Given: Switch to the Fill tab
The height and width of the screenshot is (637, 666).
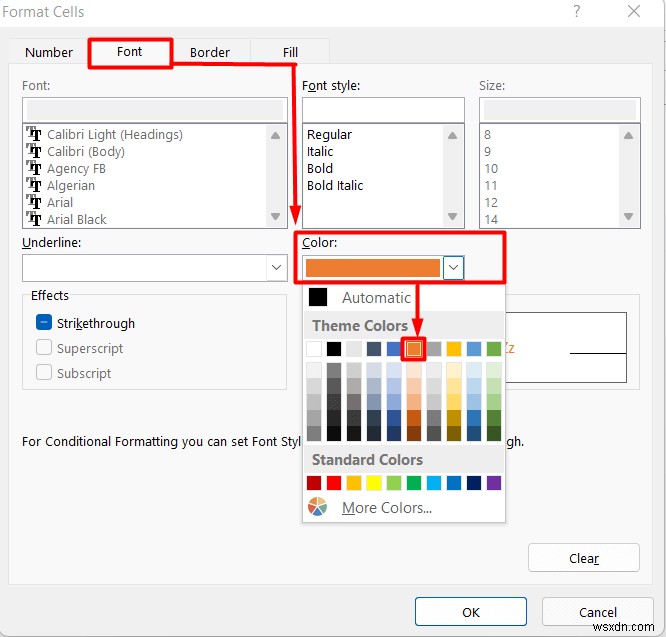Looking at the screenshot, I should (290, 52).
